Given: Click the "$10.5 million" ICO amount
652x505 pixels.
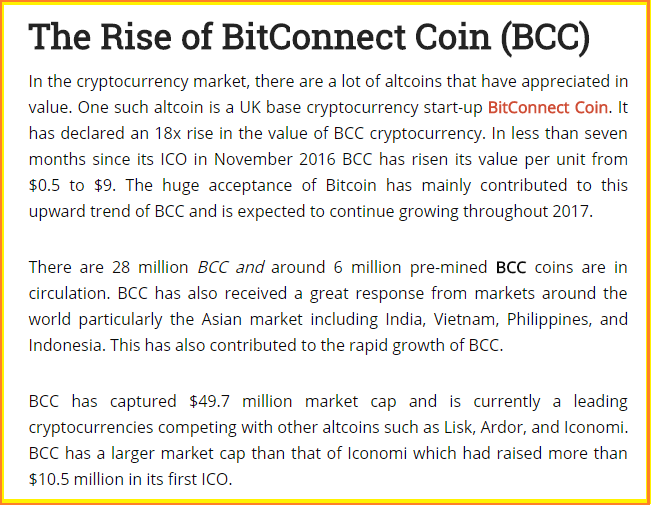Looking at the screenshot, I should (x=81, y=479).
